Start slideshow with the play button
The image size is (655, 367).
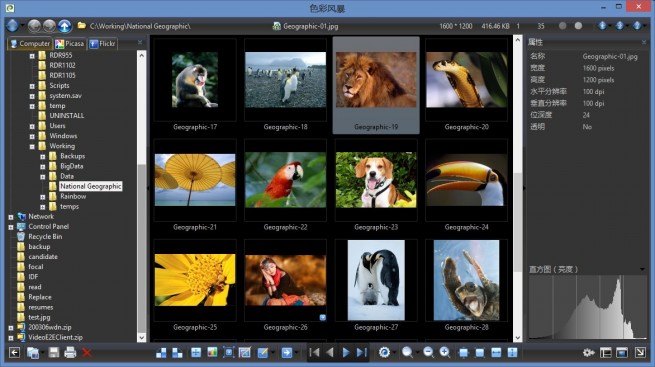(346, 353)
